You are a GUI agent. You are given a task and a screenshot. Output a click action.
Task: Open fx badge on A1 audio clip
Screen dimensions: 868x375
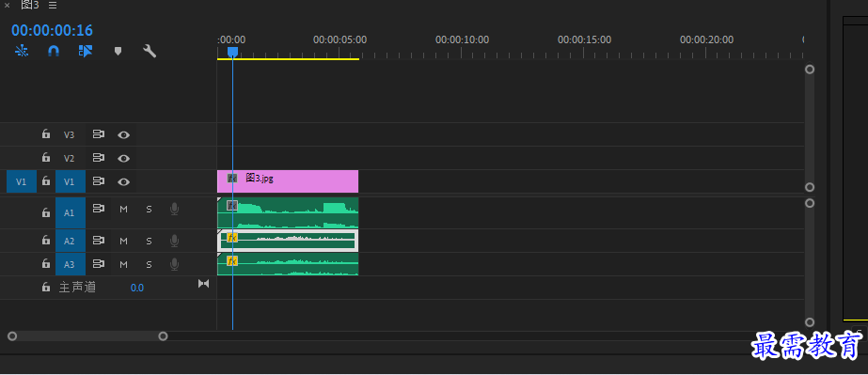(232, 206)
